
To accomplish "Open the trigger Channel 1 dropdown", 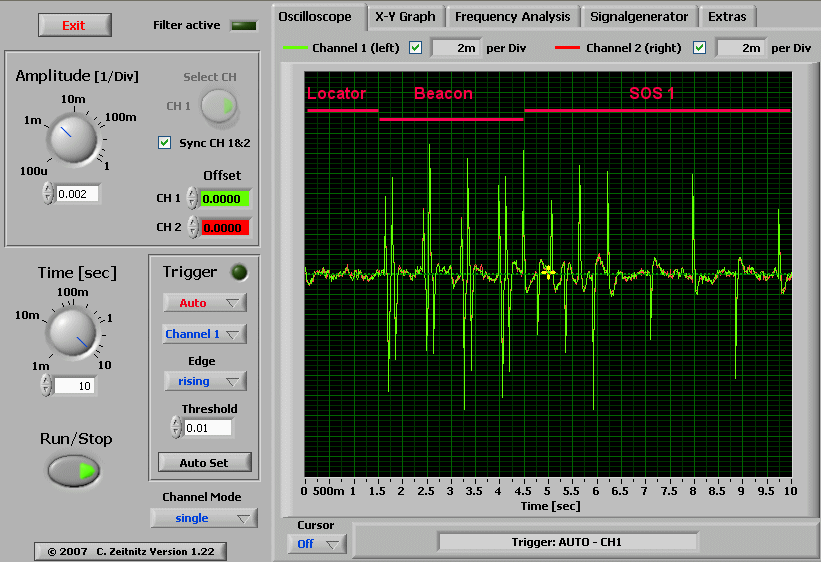I will pos(205,334).
